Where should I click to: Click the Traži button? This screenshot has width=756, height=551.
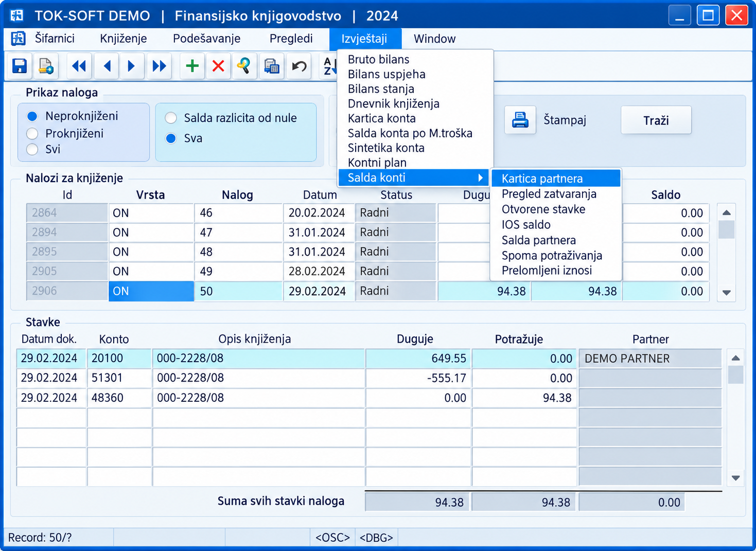tap(656, 120)
